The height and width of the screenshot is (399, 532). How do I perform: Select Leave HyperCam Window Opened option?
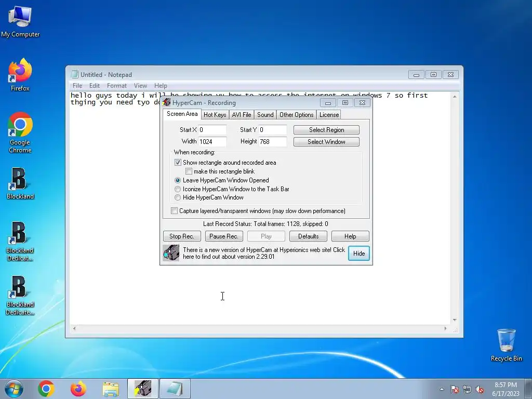(178, 180)
